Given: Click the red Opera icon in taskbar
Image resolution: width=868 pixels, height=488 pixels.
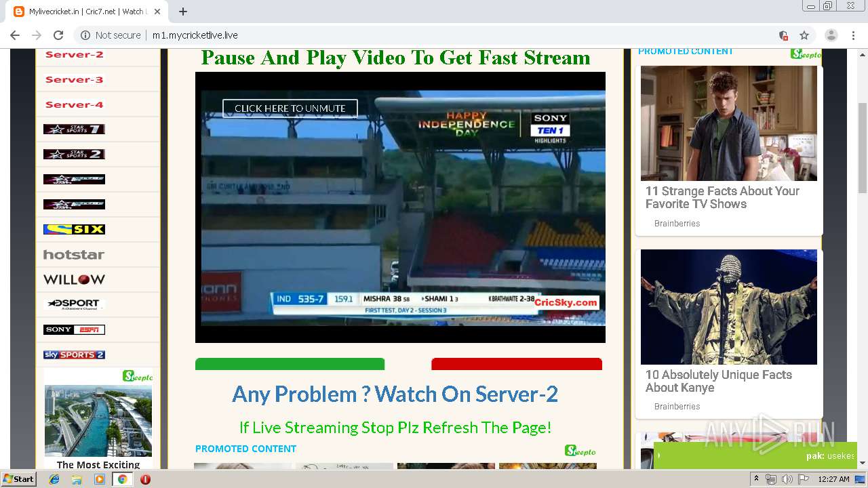Looking at the screenshot, I should pyautogui.click(x=145, y=479).
